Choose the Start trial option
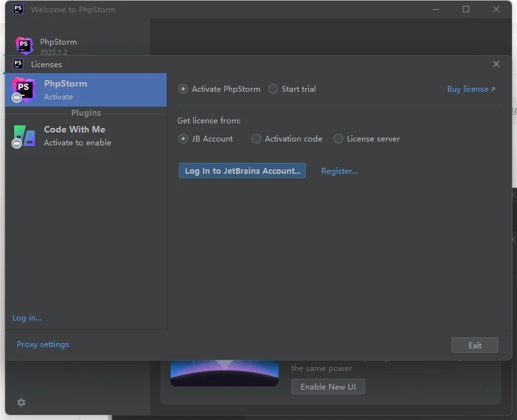The height and width of the screenshot is (420, 517). click(x=273, y=89)
